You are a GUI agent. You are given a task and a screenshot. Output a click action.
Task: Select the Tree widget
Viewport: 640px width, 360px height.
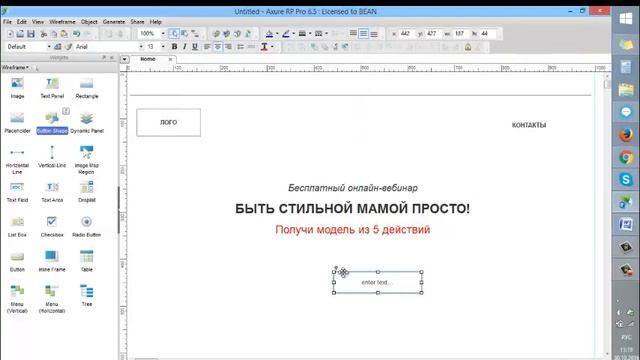[87, 296]
